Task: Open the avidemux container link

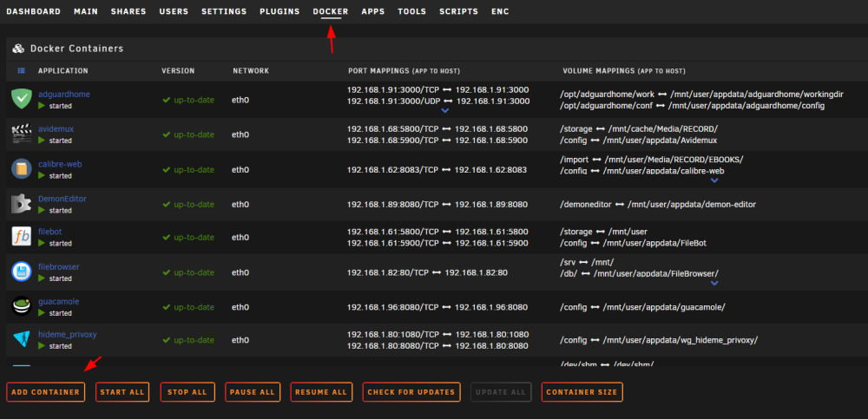Action: point(56,129)
